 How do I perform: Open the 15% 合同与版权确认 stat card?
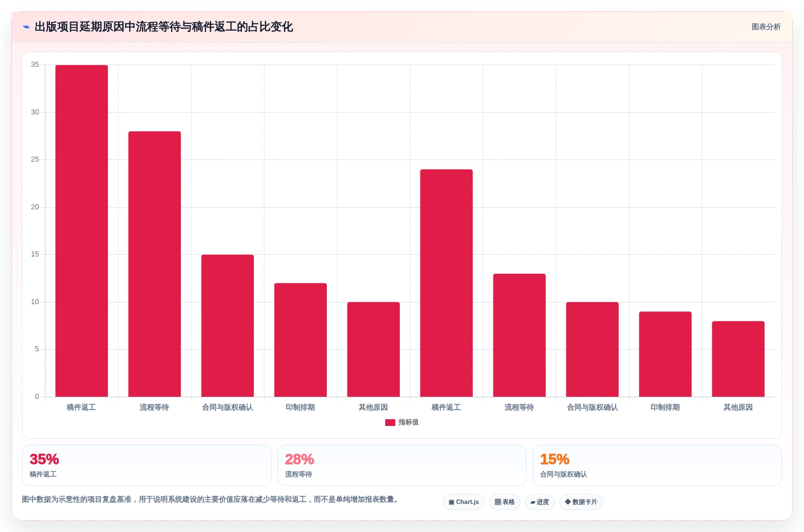pos(657,465)
